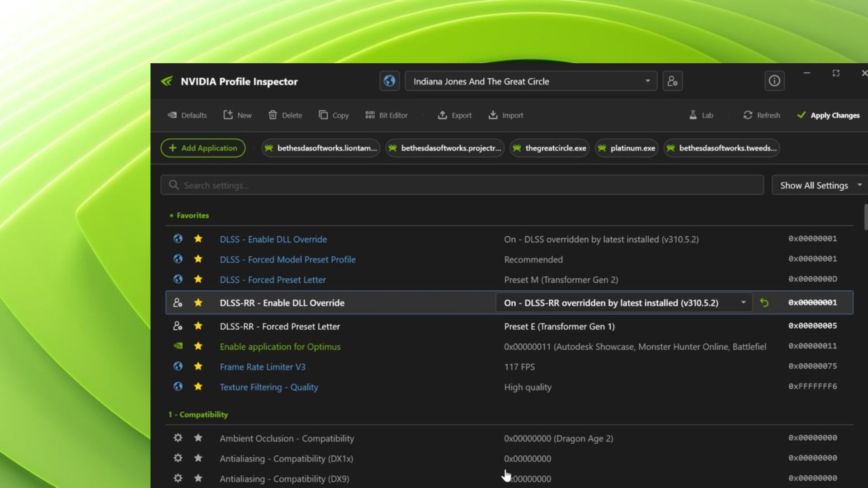
Task: Click the Refresh toolbar item
Action: pyautogui.click(x=762, y=115)
